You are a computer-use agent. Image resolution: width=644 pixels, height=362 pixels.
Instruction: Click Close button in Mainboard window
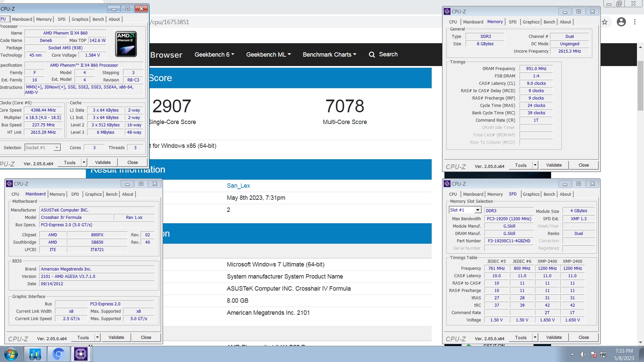146,338
